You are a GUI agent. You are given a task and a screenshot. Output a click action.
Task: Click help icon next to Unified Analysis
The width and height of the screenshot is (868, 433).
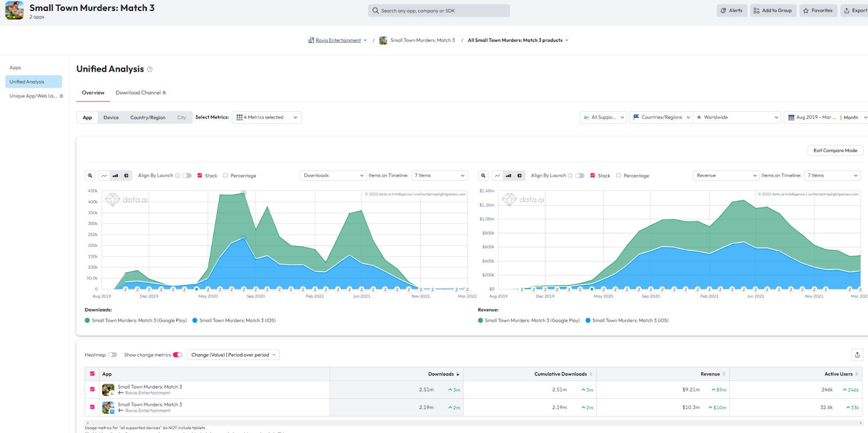tap(150, 69)
